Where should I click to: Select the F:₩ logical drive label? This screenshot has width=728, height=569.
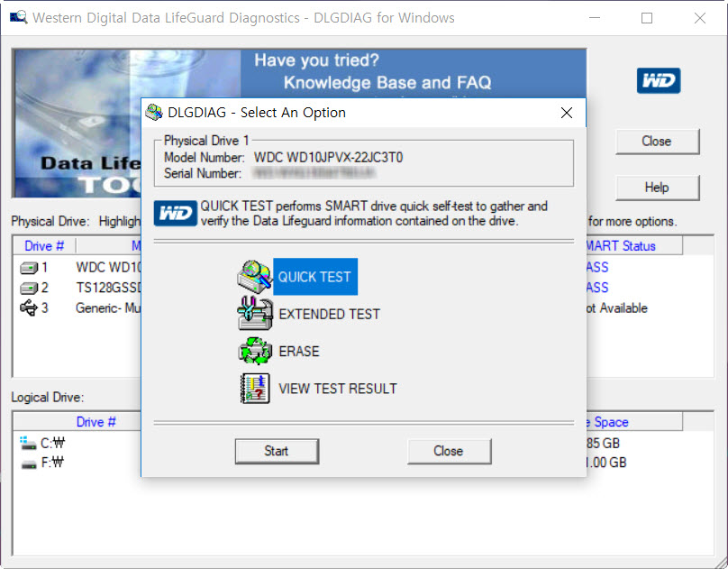(52, 463)
